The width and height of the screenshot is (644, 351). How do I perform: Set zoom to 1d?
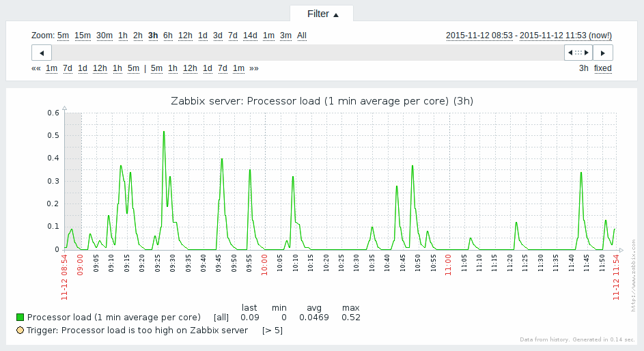[x=202, y=36]
